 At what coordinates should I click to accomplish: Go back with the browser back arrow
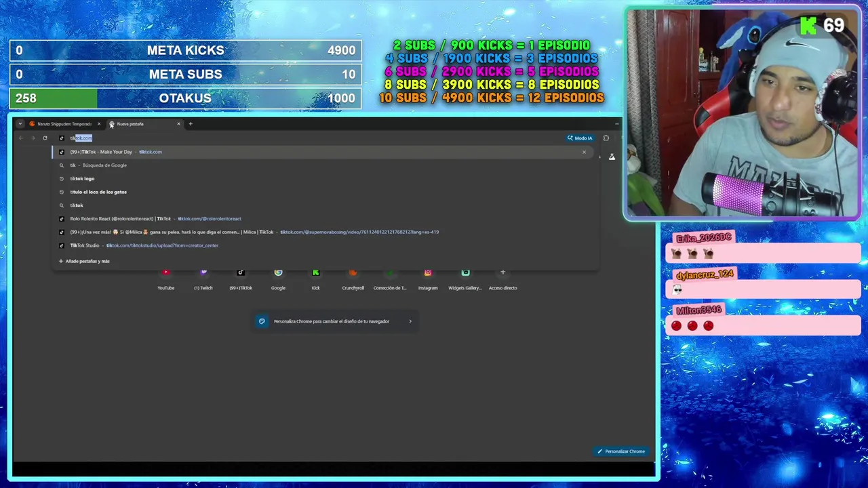tap(21, 138)
